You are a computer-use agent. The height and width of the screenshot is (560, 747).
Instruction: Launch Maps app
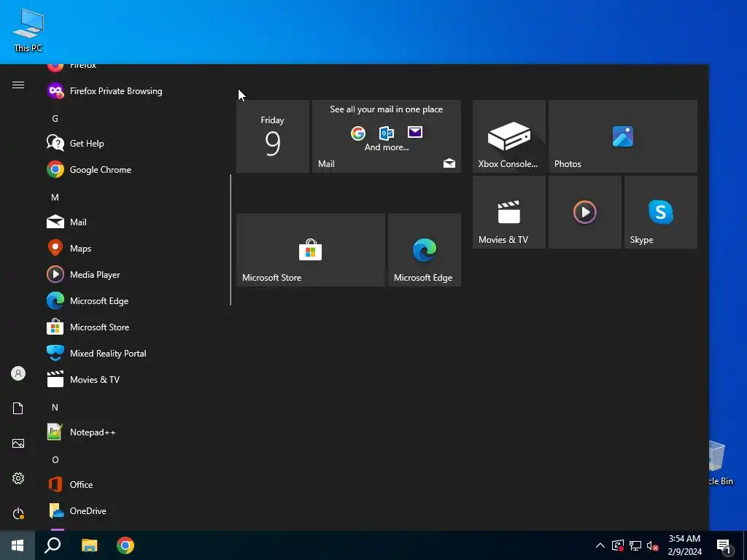pyautogui.click(x=133, y=248)
